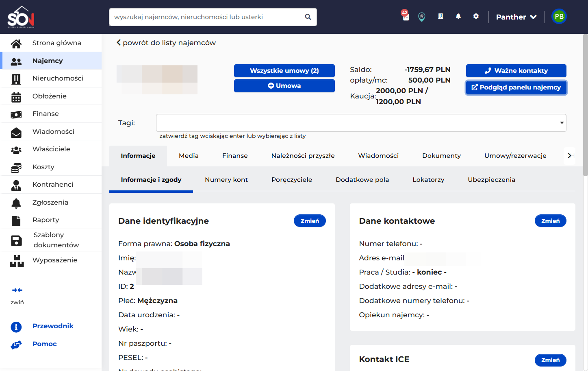
Task: Select the Poręczyciele subtab
Action: (292, 180)
